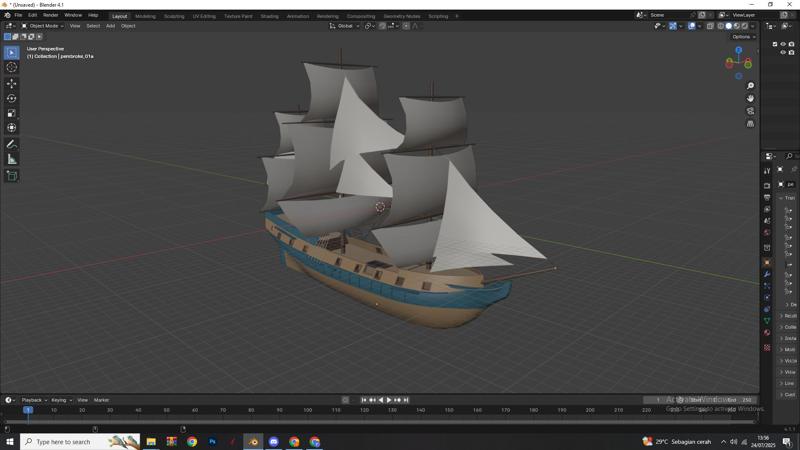Jump to the last frame
Image resolution: width=800 pixels, height=450 pixels.
(406, 400)
